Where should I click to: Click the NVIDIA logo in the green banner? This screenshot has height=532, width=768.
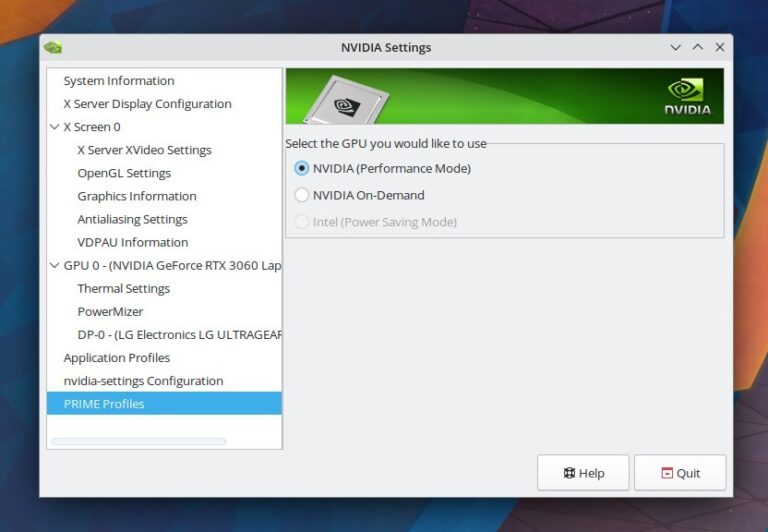pos(688,96)
